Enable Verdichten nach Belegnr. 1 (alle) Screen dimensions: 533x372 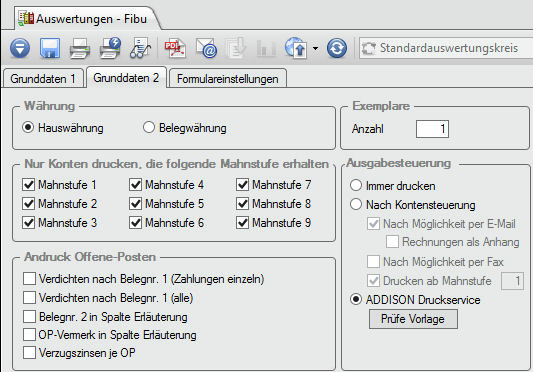click(x=29, y=298)
